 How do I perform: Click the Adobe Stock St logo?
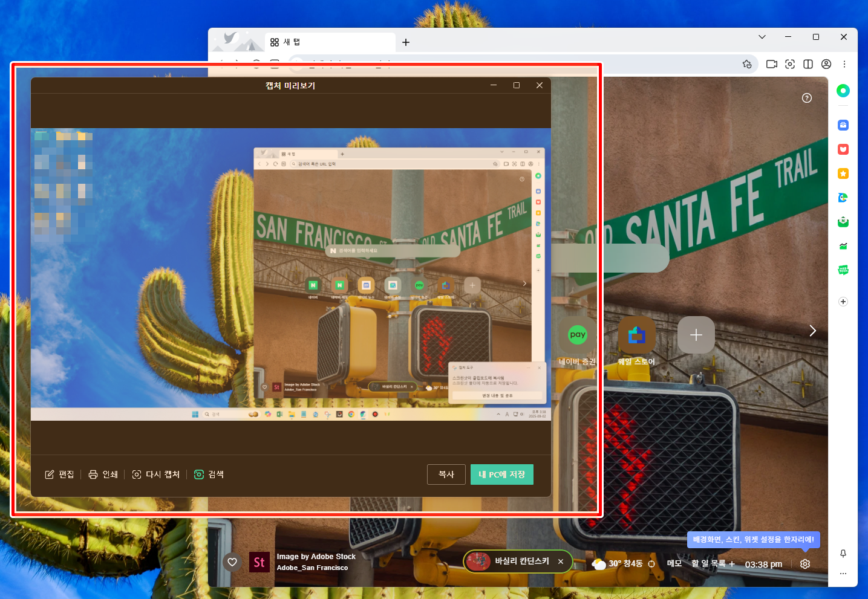point(259,562)
